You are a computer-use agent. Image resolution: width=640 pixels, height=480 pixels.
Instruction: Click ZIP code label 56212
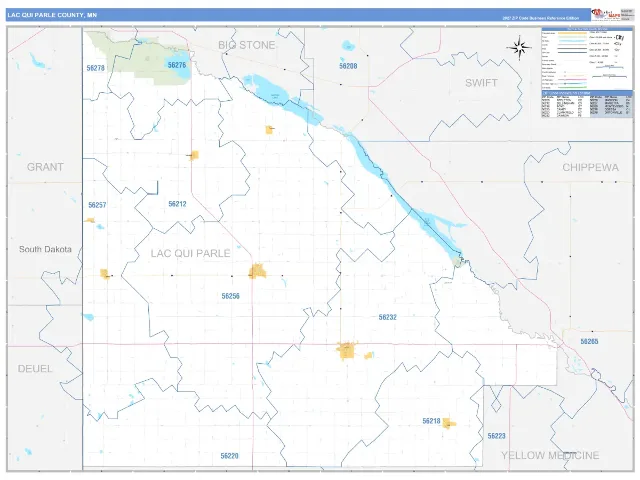tap(177, 204)
